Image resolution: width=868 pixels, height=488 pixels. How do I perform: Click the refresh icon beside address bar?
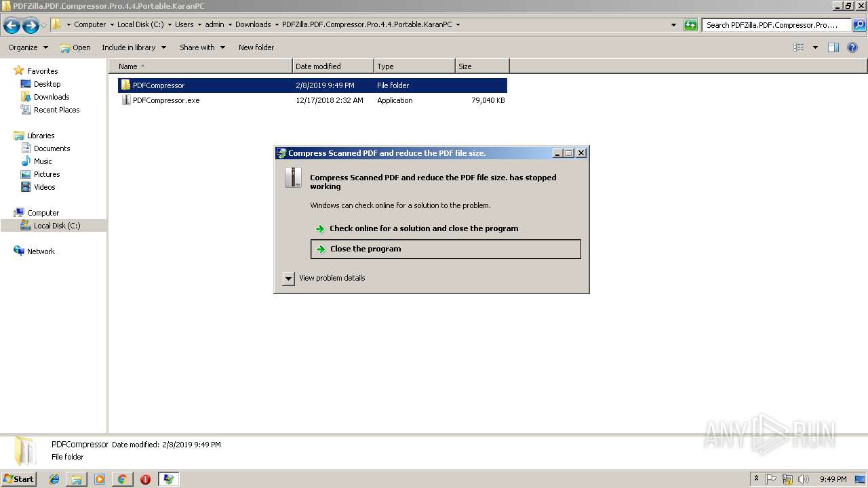coord(690,25)
